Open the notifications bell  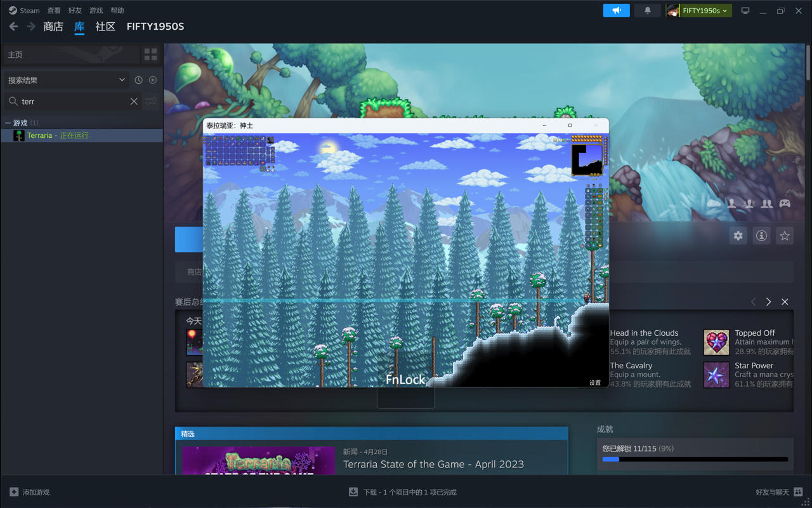point(647,11)
